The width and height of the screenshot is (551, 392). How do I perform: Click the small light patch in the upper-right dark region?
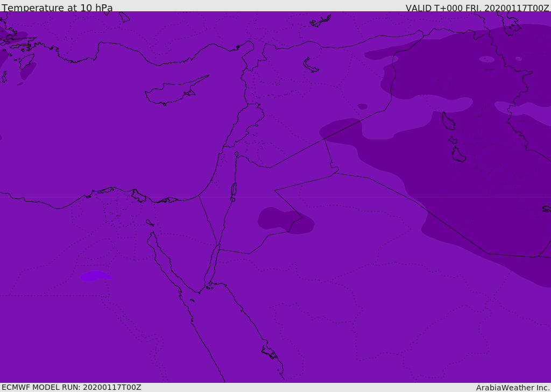[486, 59]
